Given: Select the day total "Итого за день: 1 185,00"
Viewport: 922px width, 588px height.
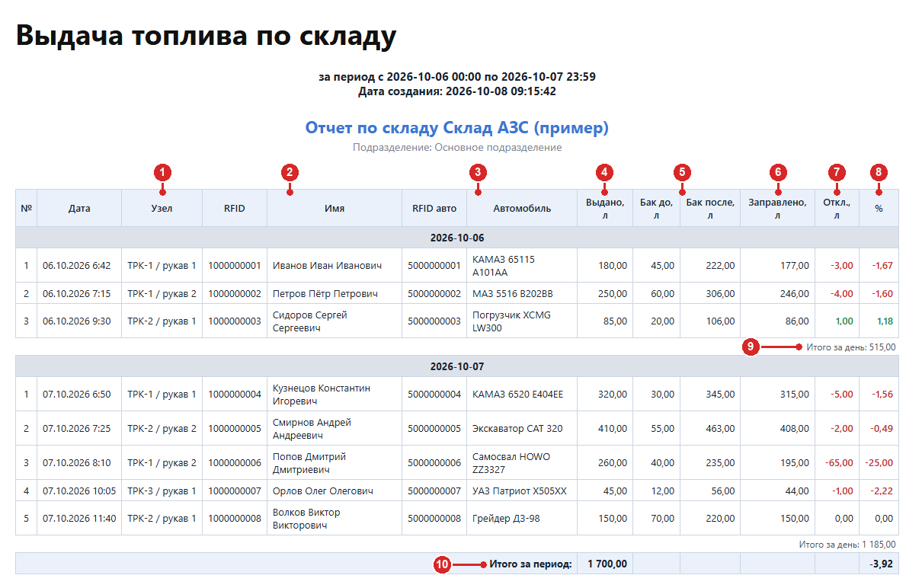Looking at the screenshot, I should point(847,545).
